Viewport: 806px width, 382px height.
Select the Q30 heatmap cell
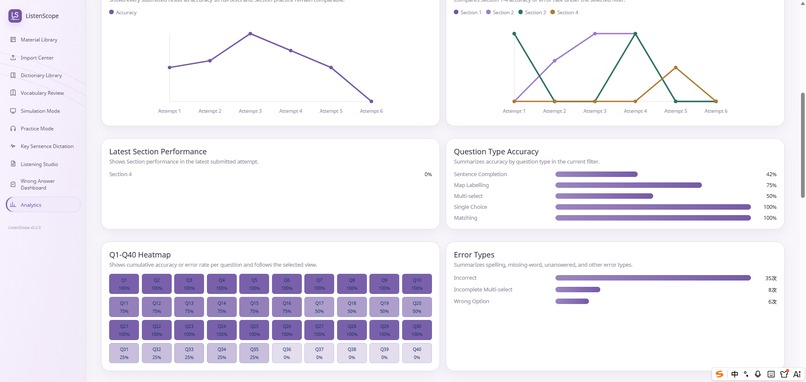point(417,330)
